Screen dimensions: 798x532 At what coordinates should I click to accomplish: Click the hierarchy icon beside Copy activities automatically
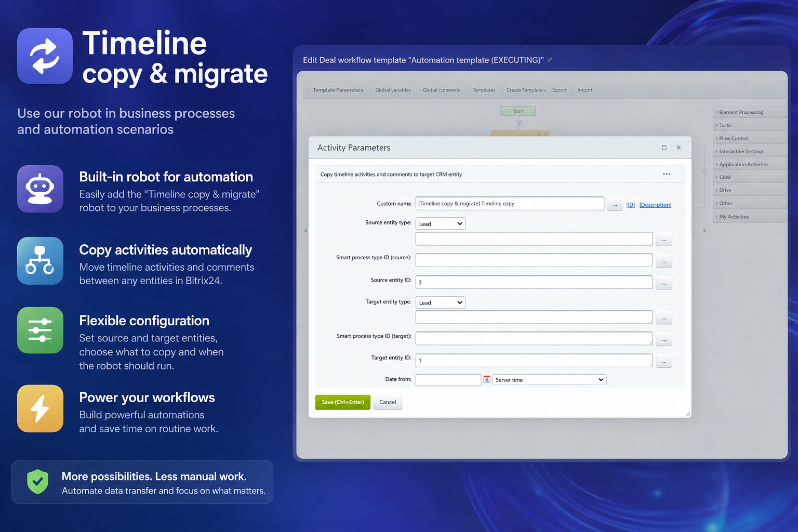40,261
